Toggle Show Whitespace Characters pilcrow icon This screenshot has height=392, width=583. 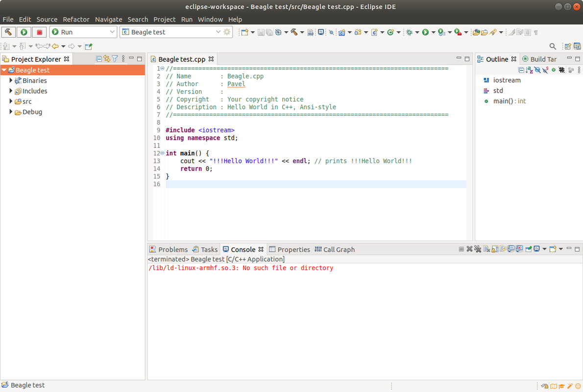(x=536, y=32)
